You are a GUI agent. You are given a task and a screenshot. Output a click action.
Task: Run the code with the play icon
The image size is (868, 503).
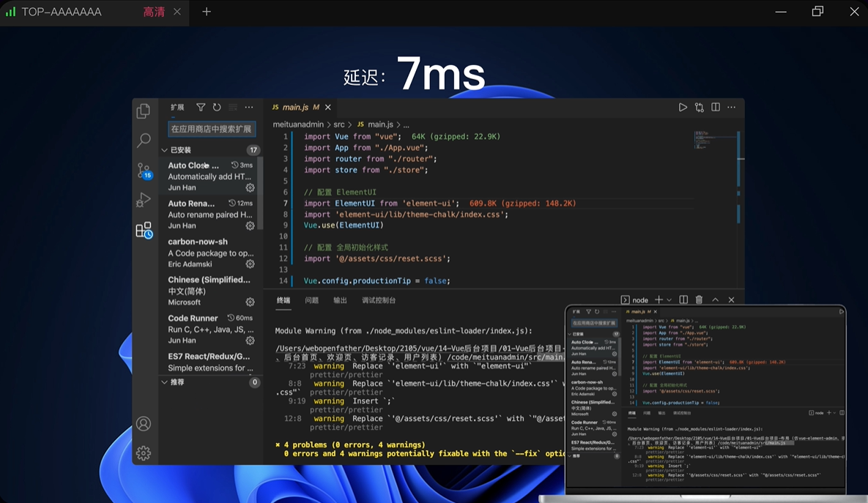click(683, 107)
